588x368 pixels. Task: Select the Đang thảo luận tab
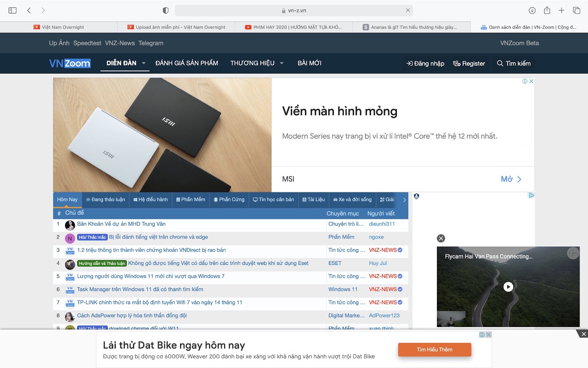click(105, 199)
